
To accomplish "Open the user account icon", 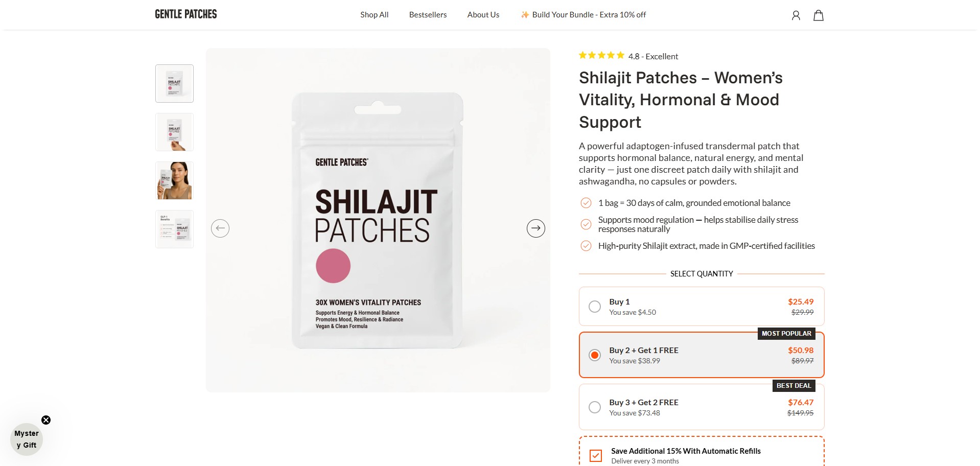I will [796, 15].
